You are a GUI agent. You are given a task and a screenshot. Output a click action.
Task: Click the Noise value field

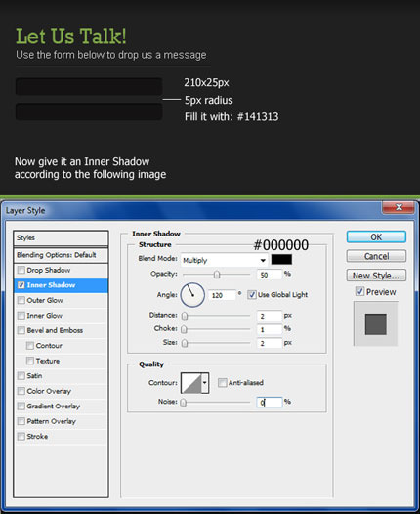click(x=270, y=403)
